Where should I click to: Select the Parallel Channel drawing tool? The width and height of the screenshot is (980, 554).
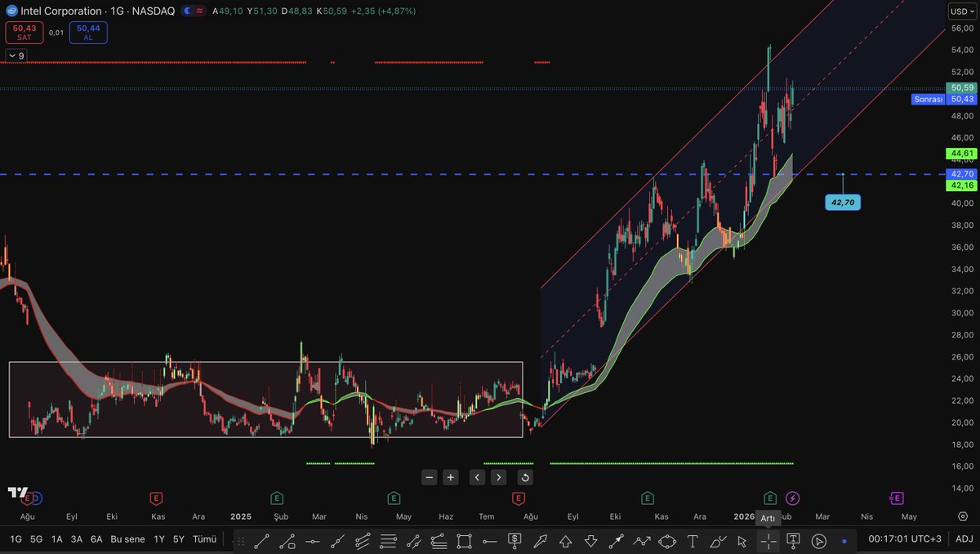point(363,541)
